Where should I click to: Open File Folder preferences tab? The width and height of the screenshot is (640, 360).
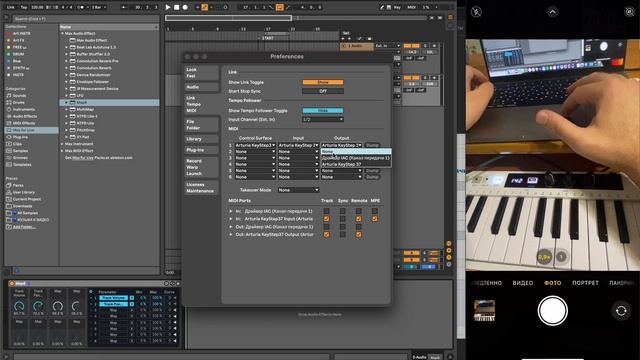click(202, 125)
